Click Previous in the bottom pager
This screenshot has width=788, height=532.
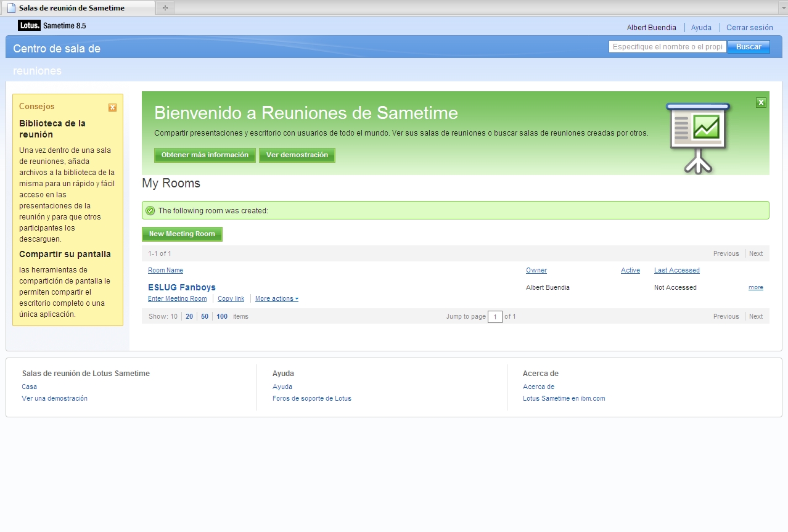coord(726,317)
